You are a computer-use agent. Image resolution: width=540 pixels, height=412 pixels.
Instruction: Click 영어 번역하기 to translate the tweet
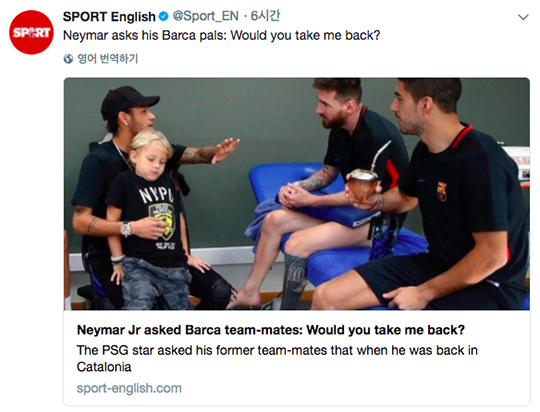click(108, 59)
